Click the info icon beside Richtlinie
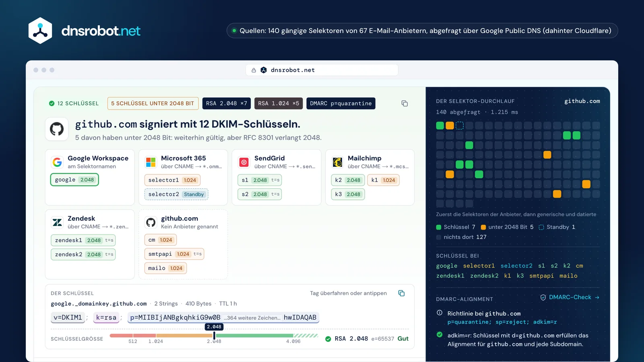The height and width of the screenshot is (362, 644). 440,313
